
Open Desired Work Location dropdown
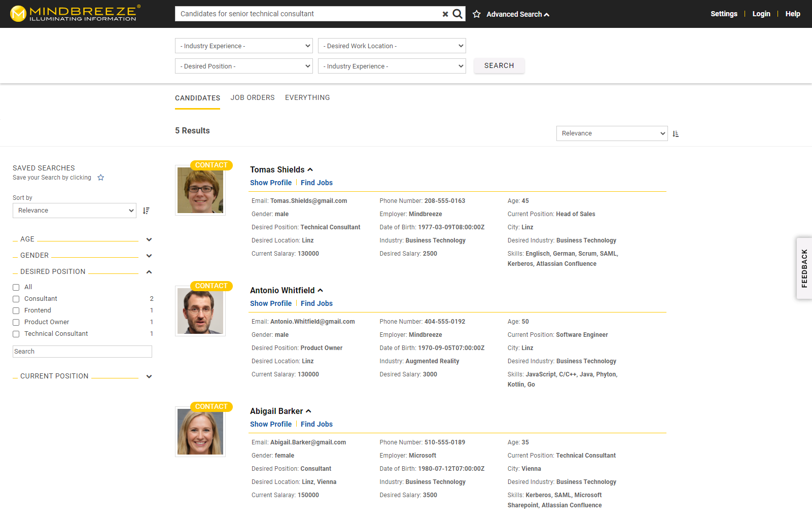(392, 46)
